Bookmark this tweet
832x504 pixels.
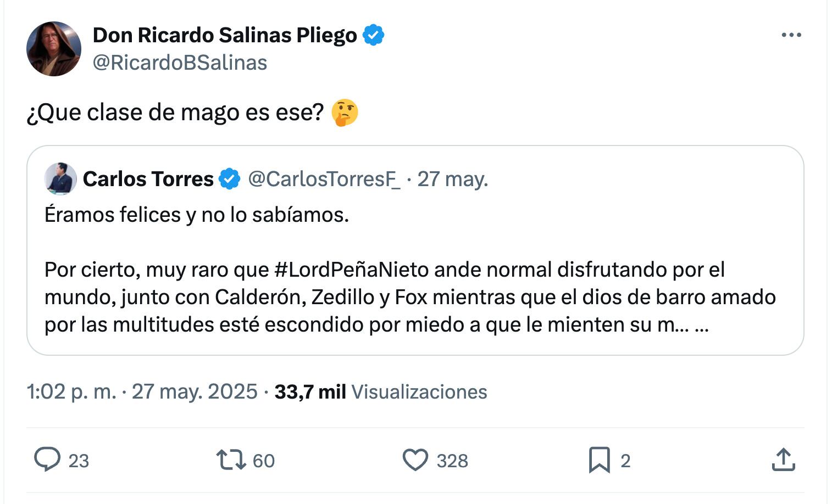[599, 460]
